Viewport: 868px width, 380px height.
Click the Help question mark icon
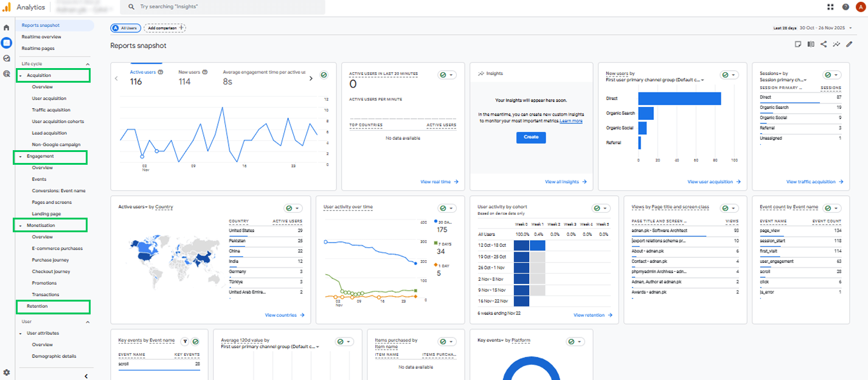click(x=845, y=7)
